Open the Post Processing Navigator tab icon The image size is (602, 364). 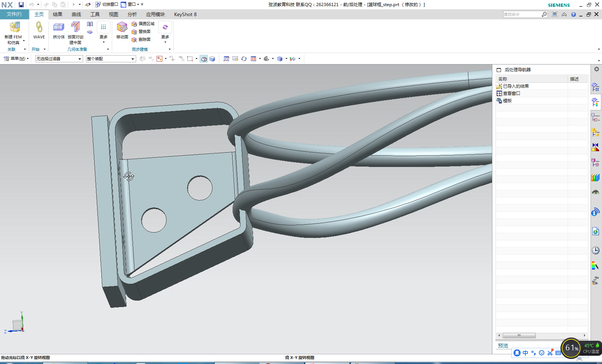(x=596, y=102)
